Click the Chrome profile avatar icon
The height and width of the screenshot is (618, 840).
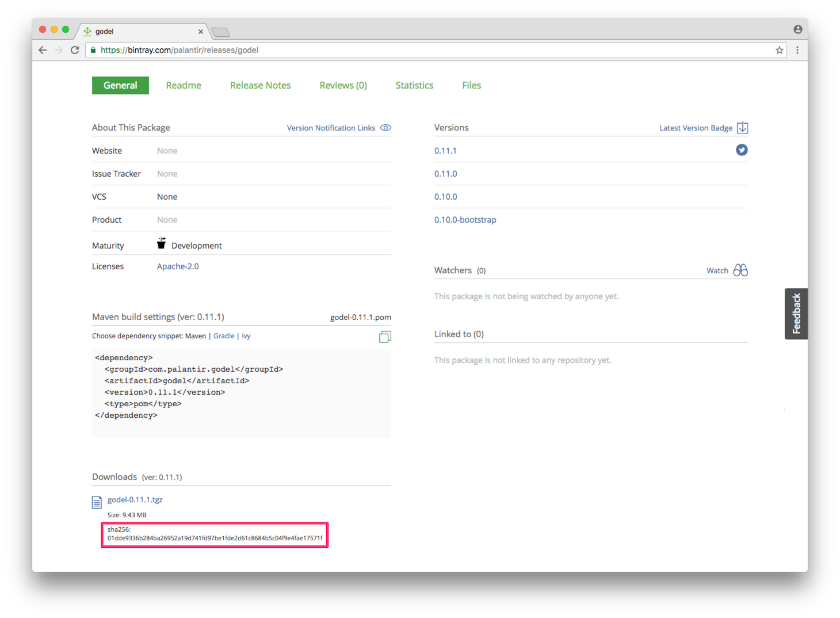tap(797, 29)
